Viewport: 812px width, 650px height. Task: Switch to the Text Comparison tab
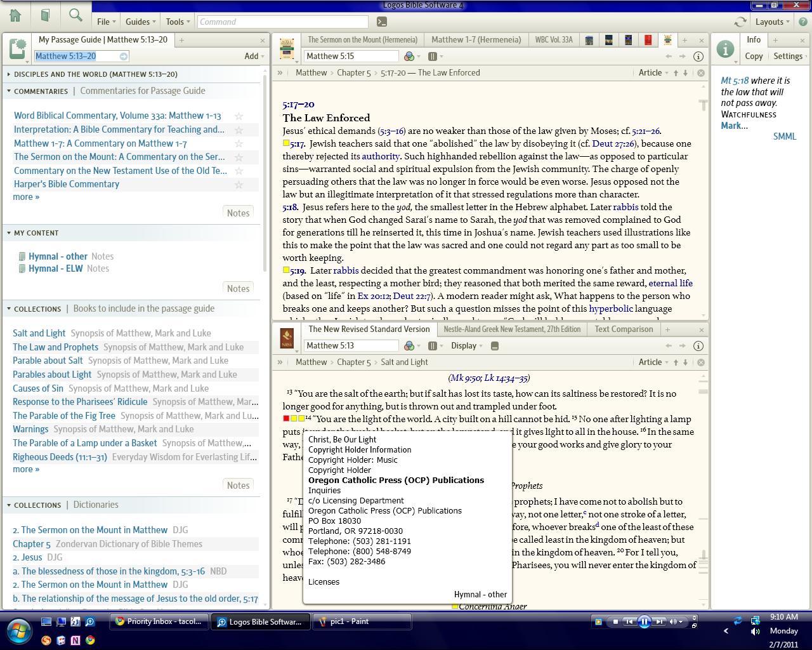(x=624, y=329)
